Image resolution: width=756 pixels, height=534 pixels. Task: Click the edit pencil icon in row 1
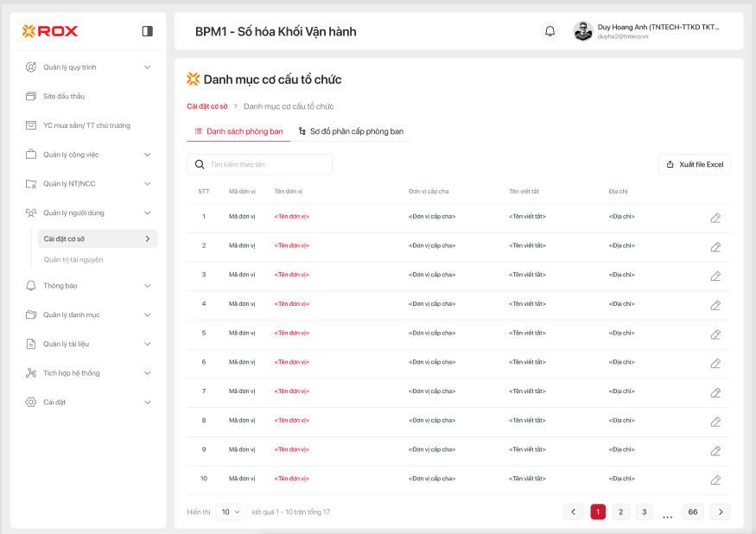[x=715, y=218]
